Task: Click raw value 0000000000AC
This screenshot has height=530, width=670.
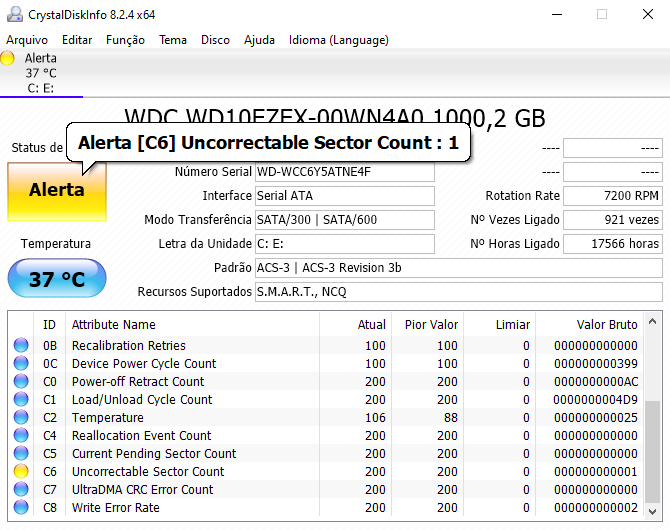Action: click(x=596, y=382)
